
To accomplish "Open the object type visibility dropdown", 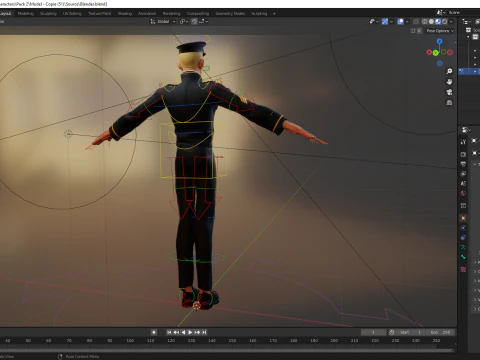I will click(374, 21).
